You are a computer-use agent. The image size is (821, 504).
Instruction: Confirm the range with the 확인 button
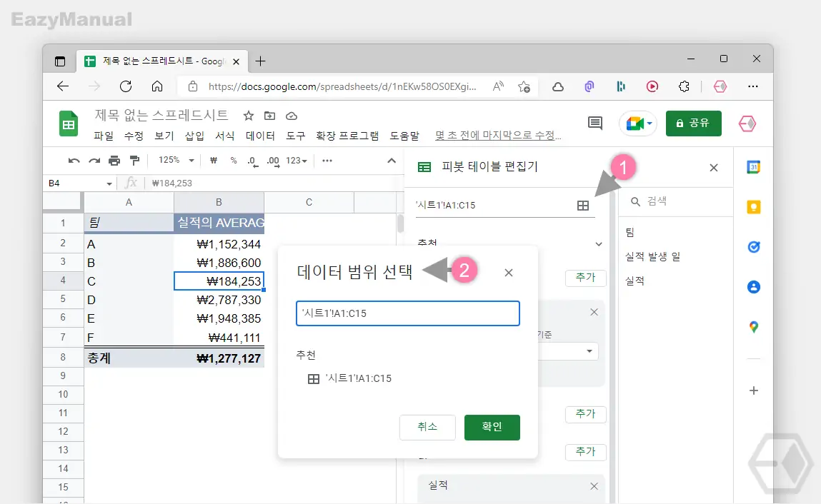click(492, 427)
